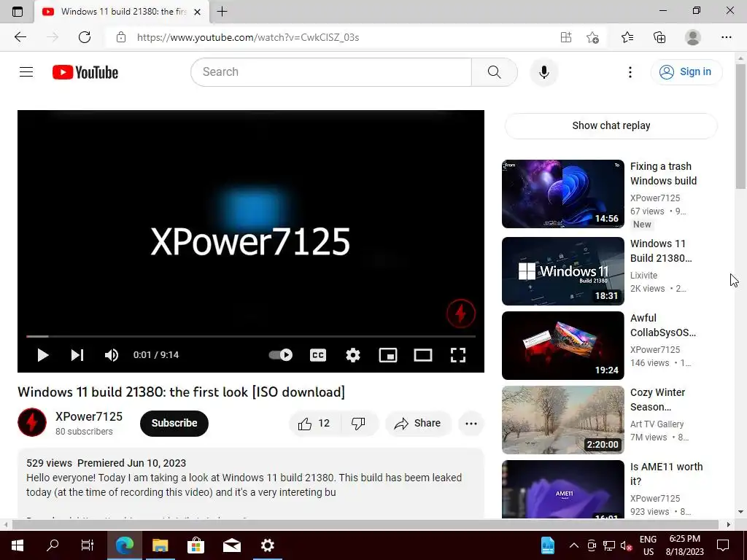The image size is (747, 560).
Task: Click the browser address bar URL
Action: click(x=248, y=37)
